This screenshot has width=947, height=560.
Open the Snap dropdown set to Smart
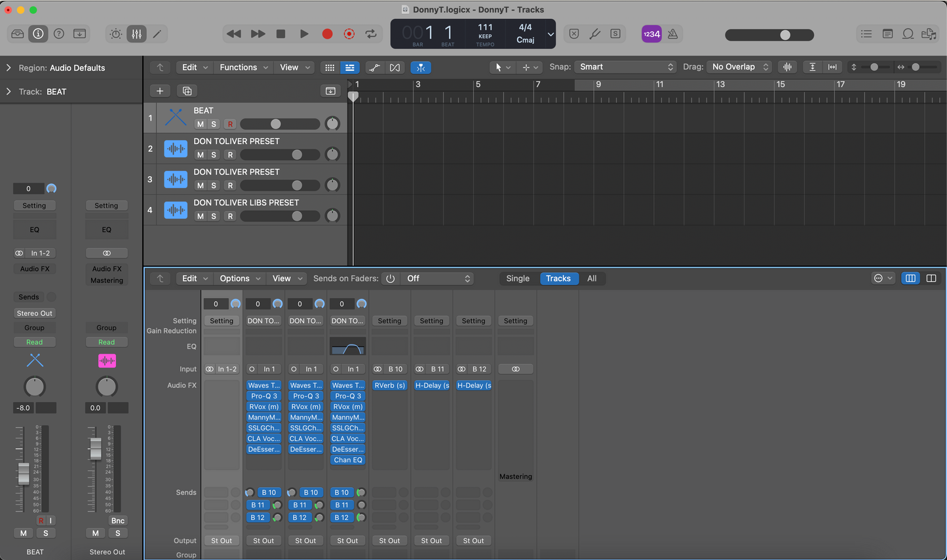(x=626, y=67)
